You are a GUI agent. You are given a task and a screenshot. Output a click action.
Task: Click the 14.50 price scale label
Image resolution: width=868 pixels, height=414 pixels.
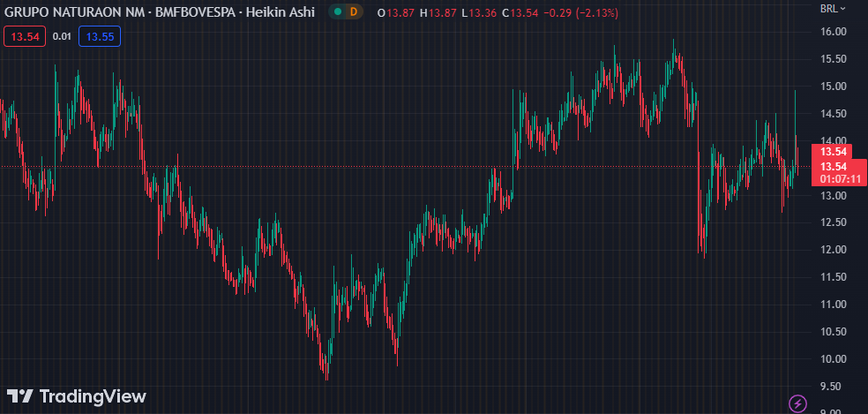[834, 114]
